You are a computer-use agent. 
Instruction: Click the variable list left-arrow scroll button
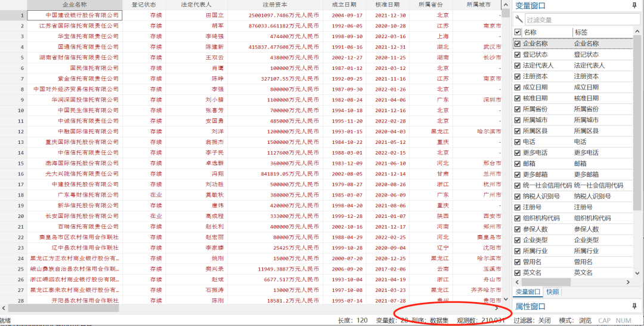(x=517, y=282)
